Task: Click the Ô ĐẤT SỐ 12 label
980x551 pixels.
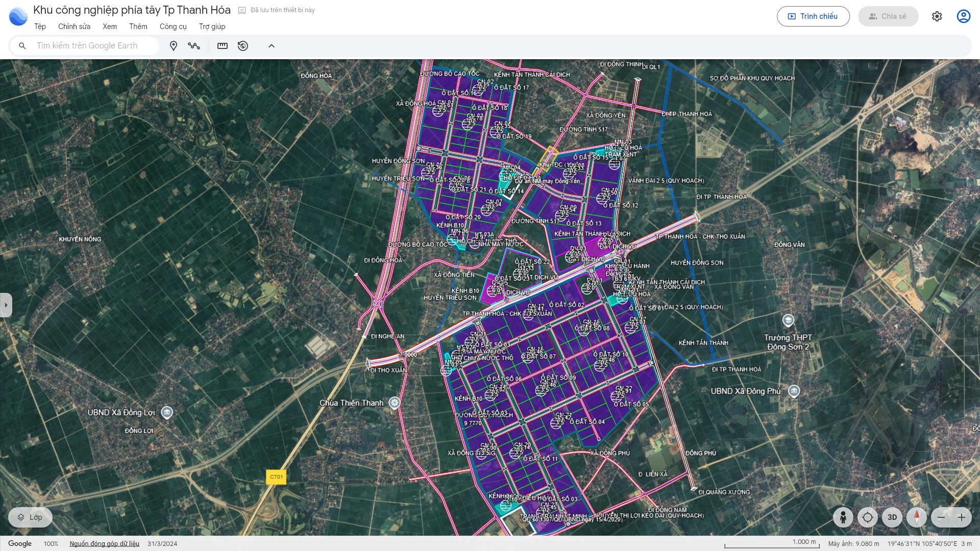Action: (621, 206)
